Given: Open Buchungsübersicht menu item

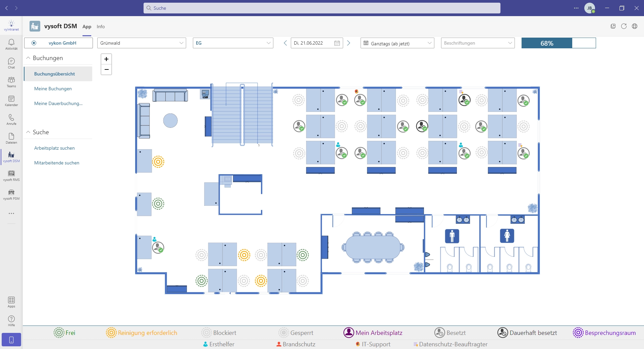Looking at the screenshot, I should pyautogui.click(x=58, y=74).
